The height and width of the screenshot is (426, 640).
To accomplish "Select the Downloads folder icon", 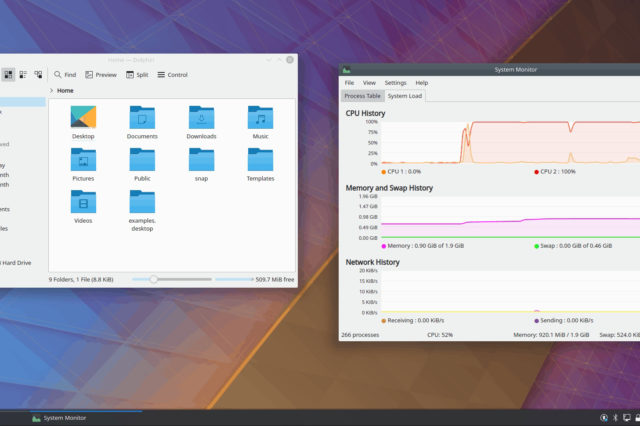I will [201, 118].
